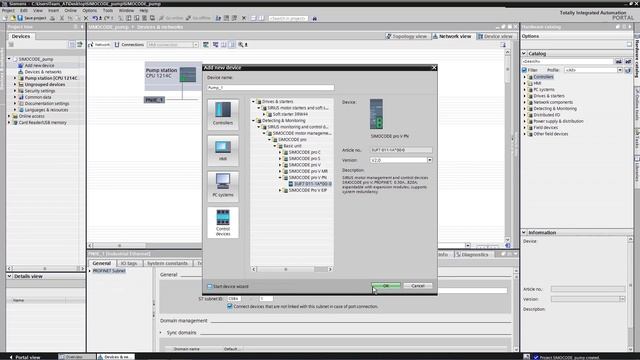Click the Go offline toolbar button
This screenshot has height=360, width=640.
[198, 18]
